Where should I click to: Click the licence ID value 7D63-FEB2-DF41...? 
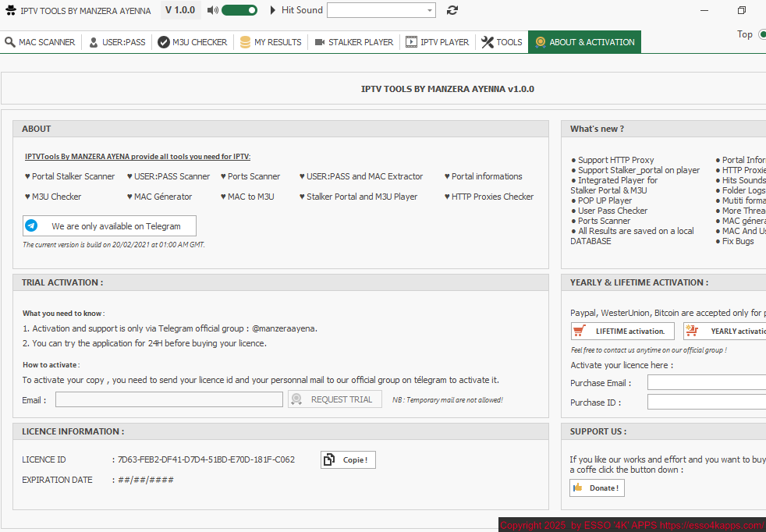click(x=206, y=459)
